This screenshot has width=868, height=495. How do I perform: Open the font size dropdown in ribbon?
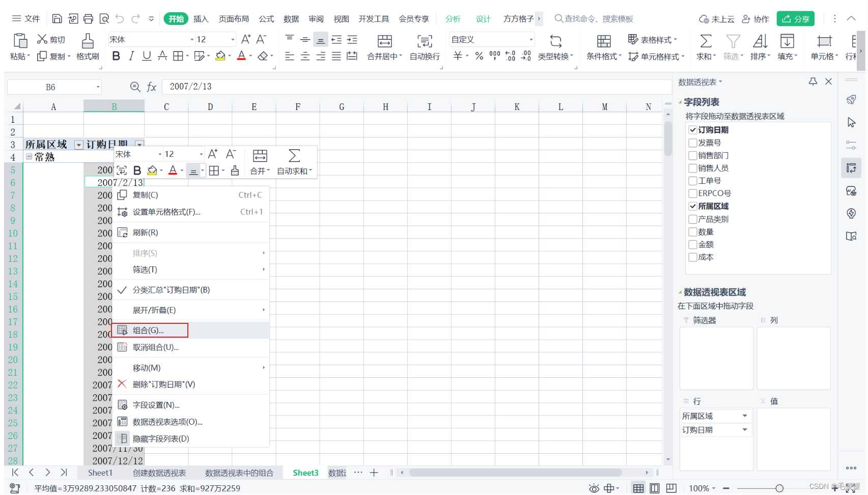[x=233, y=40]
